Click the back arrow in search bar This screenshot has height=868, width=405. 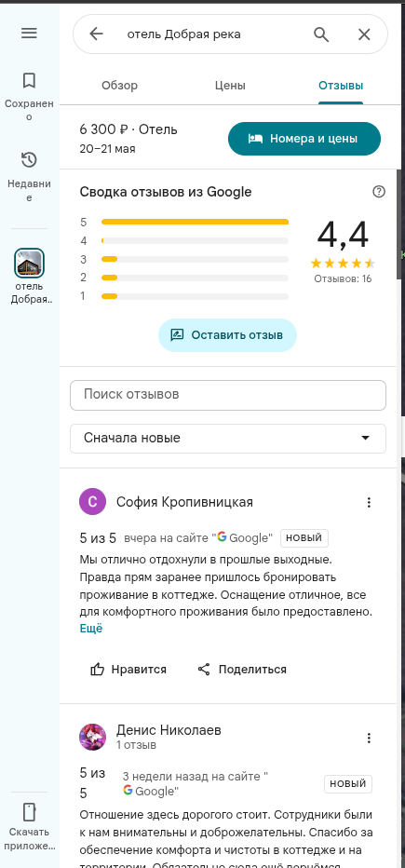[96, 34]
